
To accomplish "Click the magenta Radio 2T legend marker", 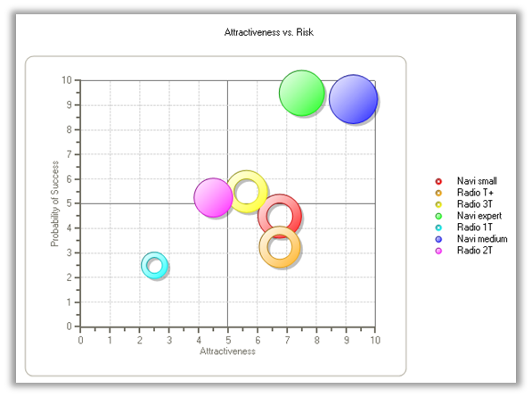I will pos(438,251).
